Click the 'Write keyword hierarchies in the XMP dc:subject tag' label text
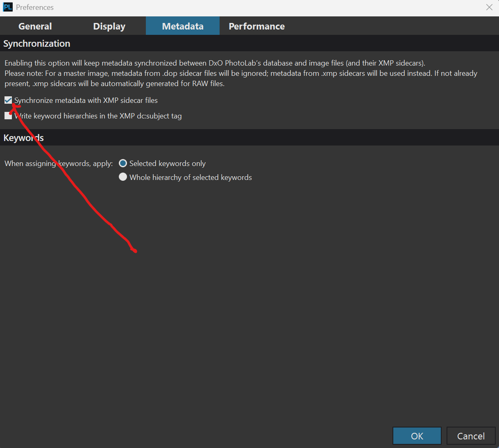This screenshot has width=499, height=448. coord(98,116)
